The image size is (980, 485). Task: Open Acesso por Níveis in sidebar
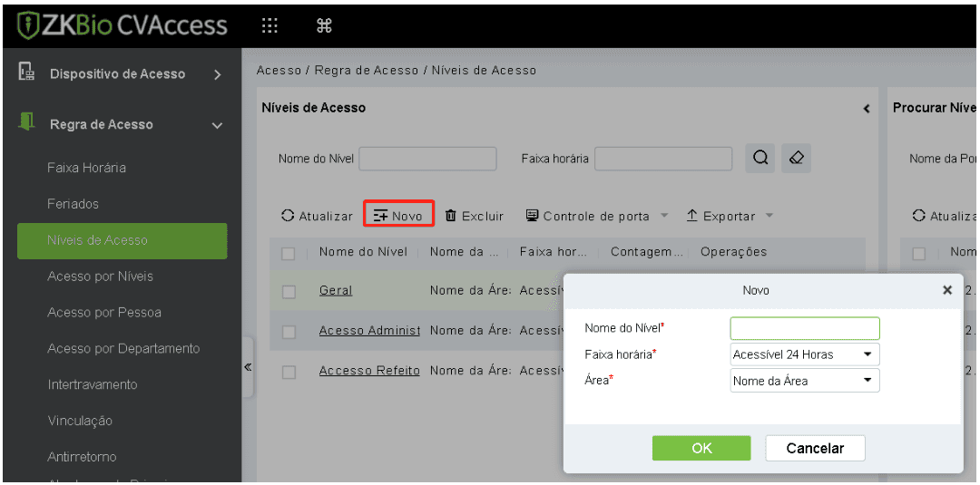100,276
